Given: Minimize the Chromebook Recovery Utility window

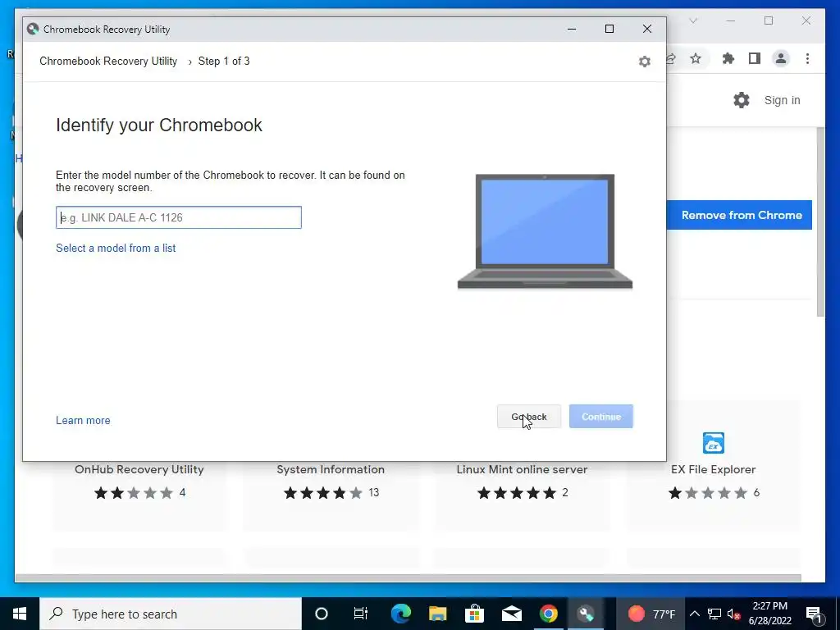Looking at the screenshot, I should click(x=572, y=29).
